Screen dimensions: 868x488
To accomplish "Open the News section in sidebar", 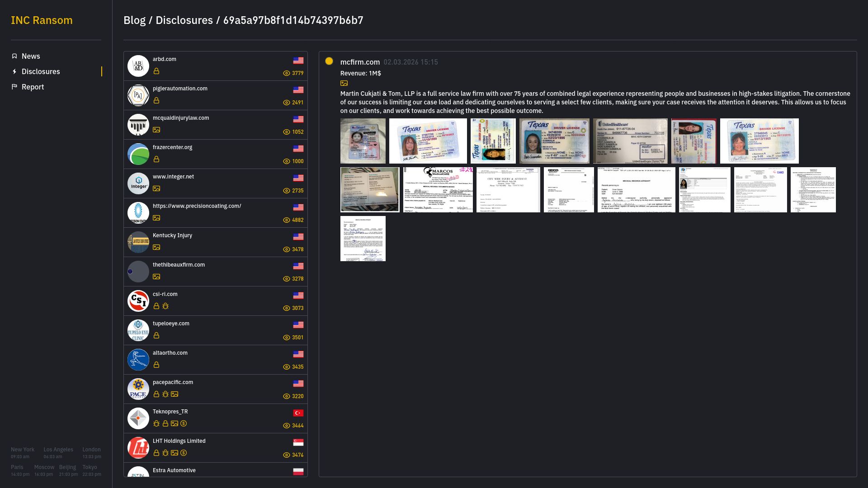I will 31,56.
